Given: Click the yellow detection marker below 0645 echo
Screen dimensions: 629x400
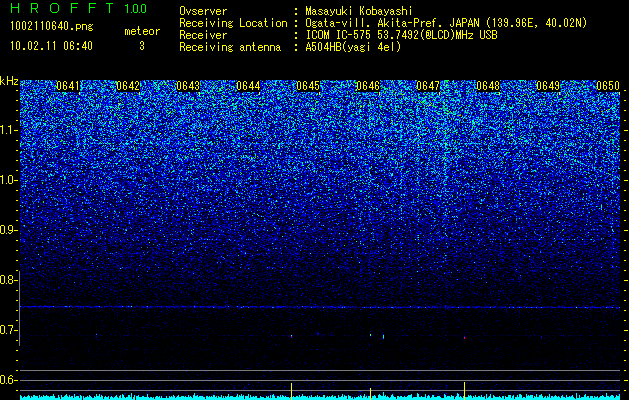Looking at the screenshot, I should (x=292, y=391).
